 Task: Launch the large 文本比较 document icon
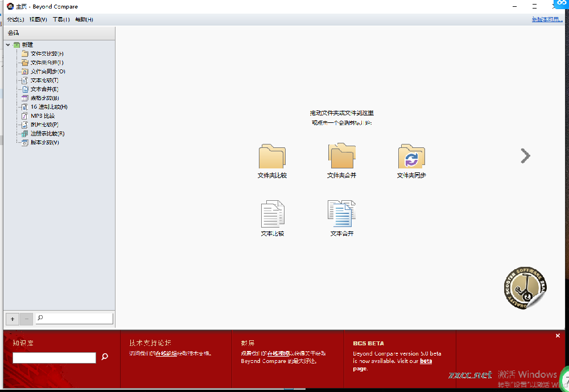click(273, 214)
